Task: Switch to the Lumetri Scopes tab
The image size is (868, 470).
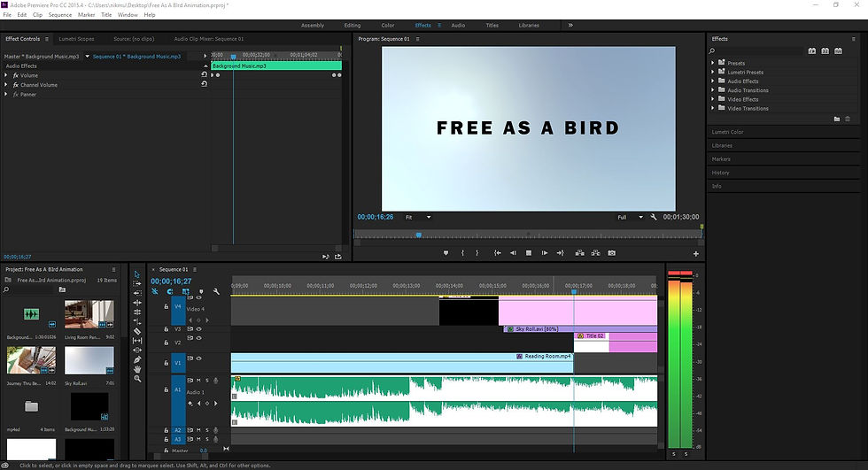Action: (76, 39)
